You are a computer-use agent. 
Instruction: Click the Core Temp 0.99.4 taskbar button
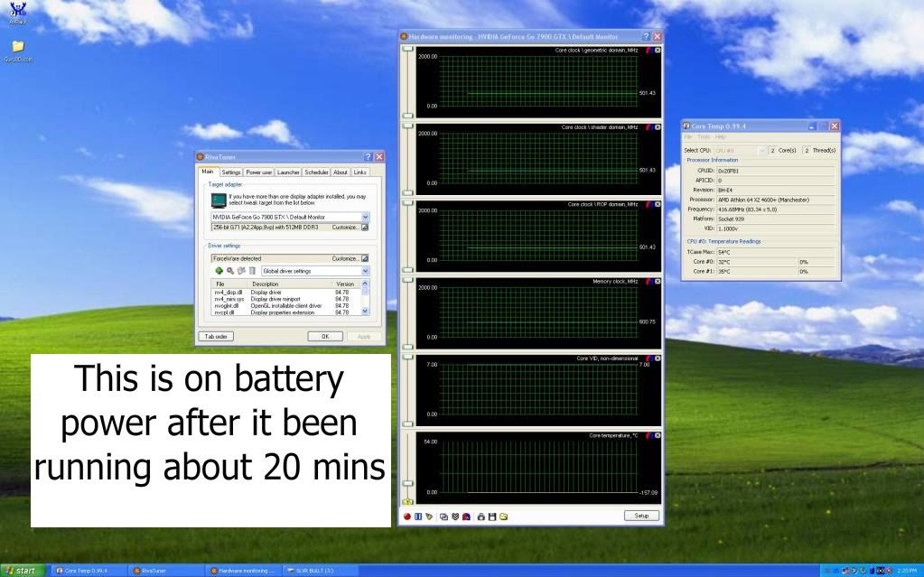(x=89, y=571)
